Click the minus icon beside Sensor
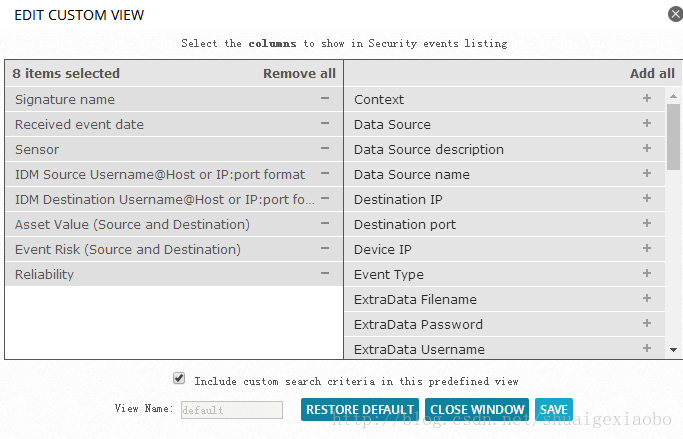The height and width of the screenshot is (439, 683). 325,149
